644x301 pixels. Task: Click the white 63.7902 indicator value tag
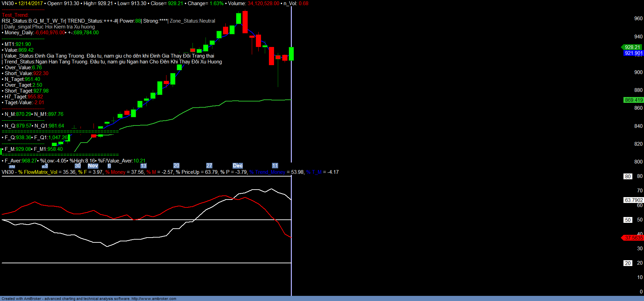point(633,200)
